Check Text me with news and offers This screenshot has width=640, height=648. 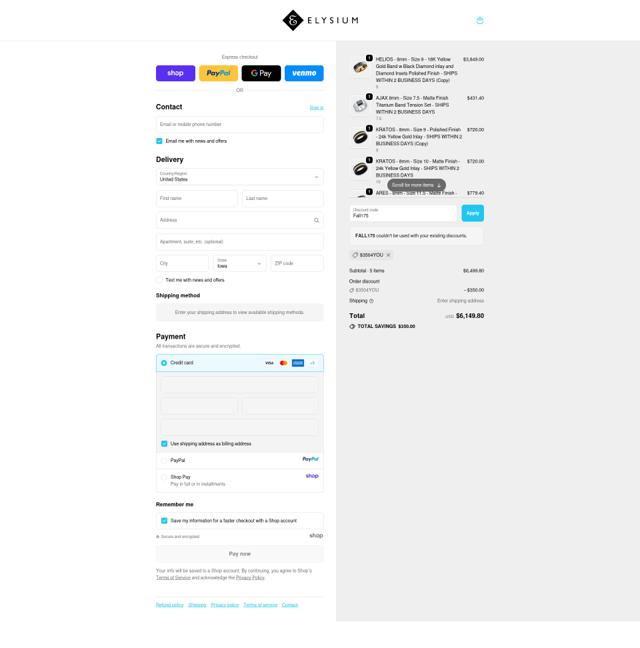(x=159, y=280)
